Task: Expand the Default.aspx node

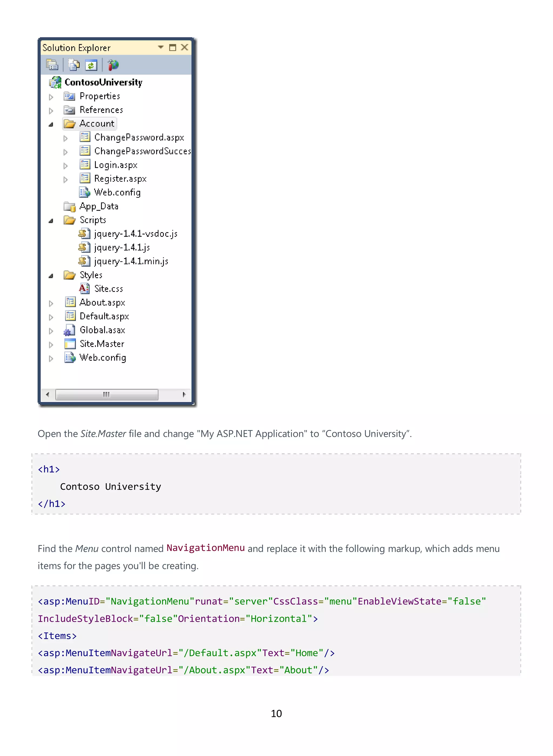Action: [51, 317]
